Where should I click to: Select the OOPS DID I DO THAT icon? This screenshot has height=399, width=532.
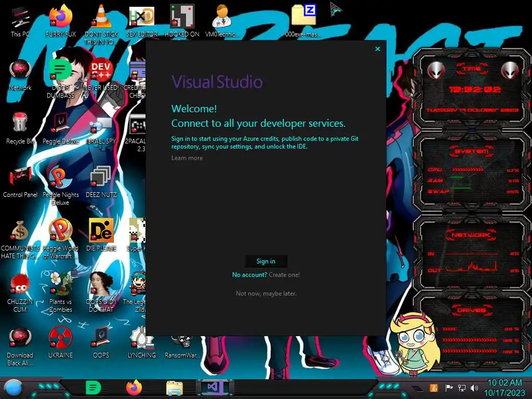coord(101,292)
